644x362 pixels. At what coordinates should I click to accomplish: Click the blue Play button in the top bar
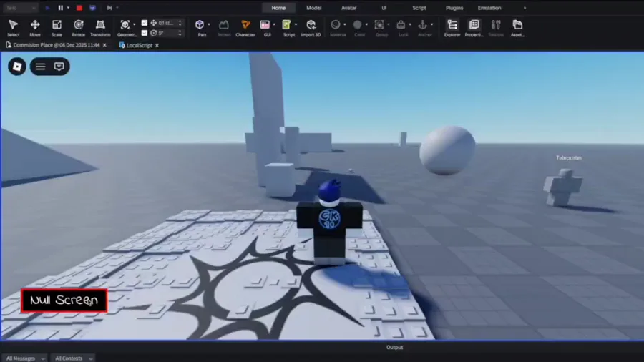point(47,8)
